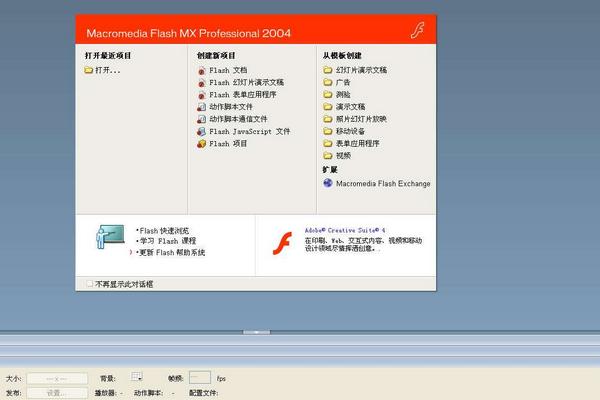
Task: Open the 移动设备 template category
Action: click(351, 131)
